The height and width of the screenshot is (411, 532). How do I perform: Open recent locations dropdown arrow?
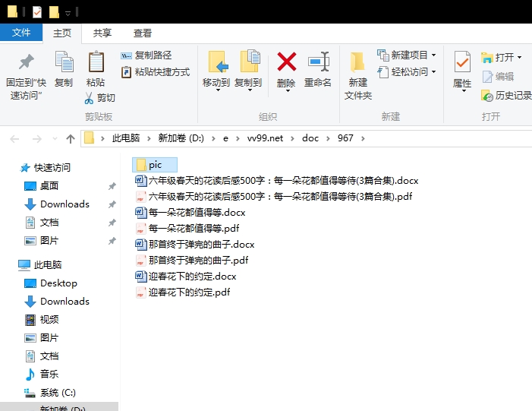(x=55, y=138)
